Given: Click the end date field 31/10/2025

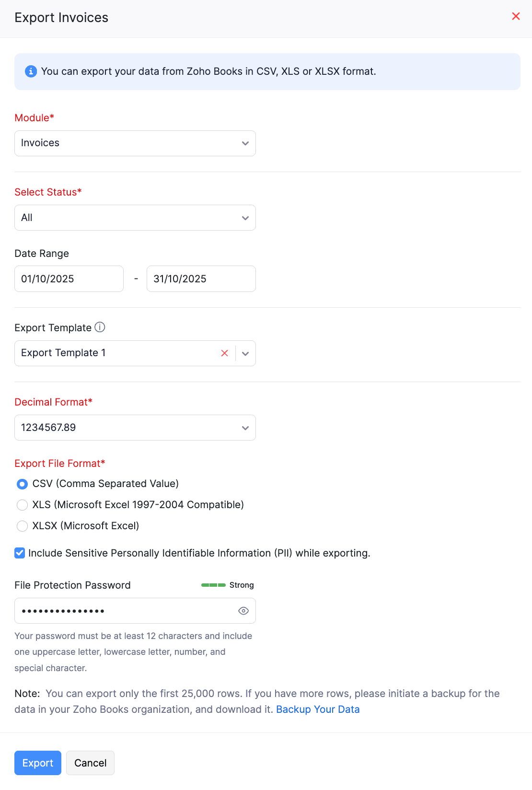Looking at the screenshot, I should pos(201,279).
